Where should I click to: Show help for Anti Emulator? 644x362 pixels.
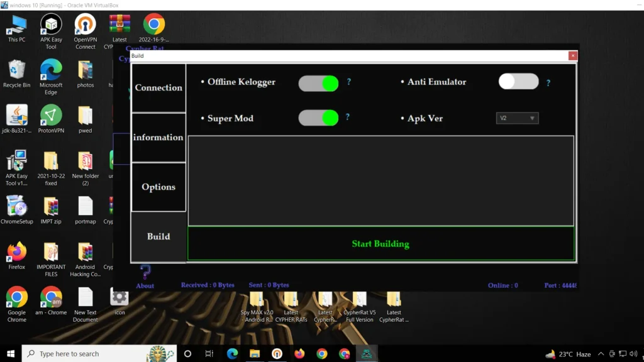click(x=548, y=83)
